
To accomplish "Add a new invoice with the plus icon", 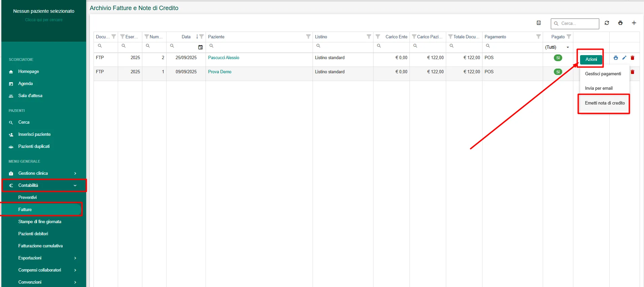I will pyautogui.click(x=634, y=23).
